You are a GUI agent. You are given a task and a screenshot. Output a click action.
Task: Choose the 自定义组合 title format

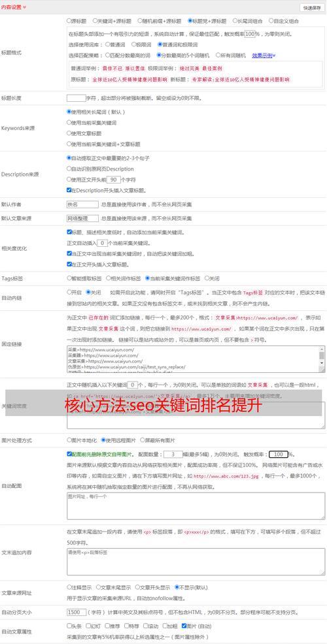[271, 20]
